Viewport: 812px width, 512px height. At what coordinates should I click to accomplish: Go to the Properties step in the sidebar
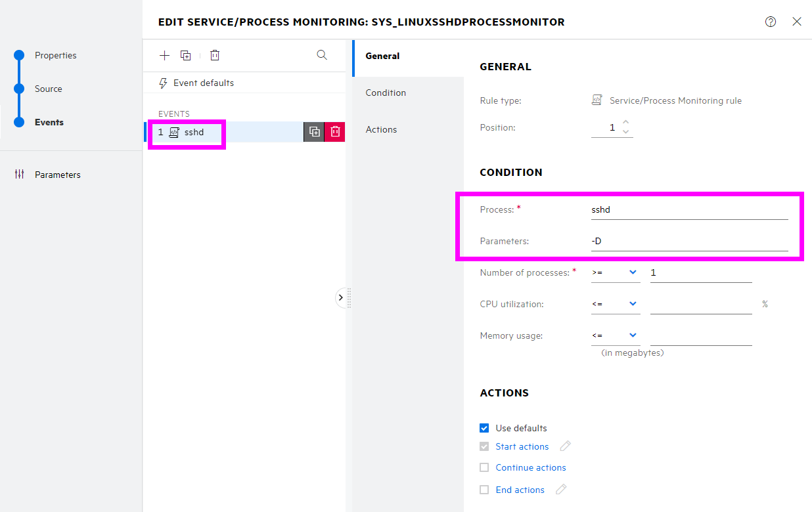pyautogui.click(x=56, y=55)
